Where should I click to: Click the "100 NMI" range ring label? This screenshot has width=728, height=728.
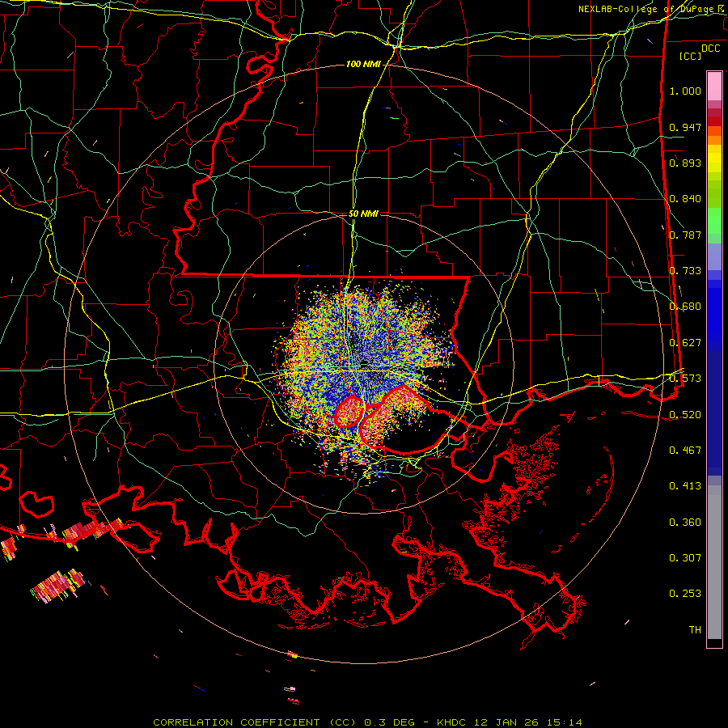pos(363,64)
